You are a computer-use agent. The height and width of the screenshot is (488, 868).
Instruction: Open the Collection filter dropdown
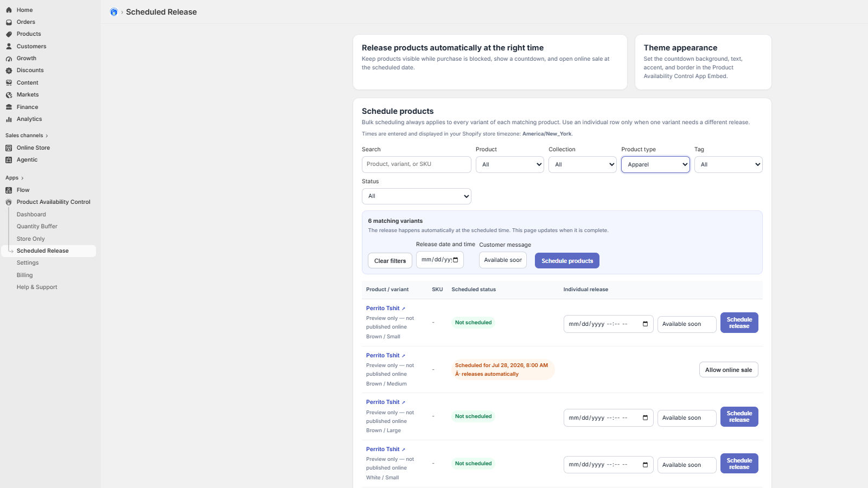(583, 164)
